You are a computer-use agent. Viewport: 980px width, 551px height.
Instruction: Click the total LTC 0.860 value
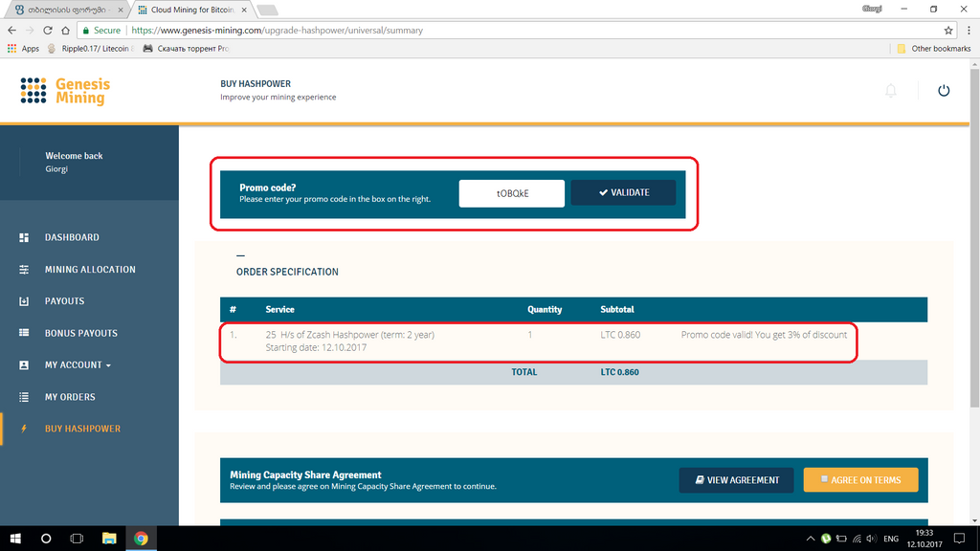[x=619, y=372]
